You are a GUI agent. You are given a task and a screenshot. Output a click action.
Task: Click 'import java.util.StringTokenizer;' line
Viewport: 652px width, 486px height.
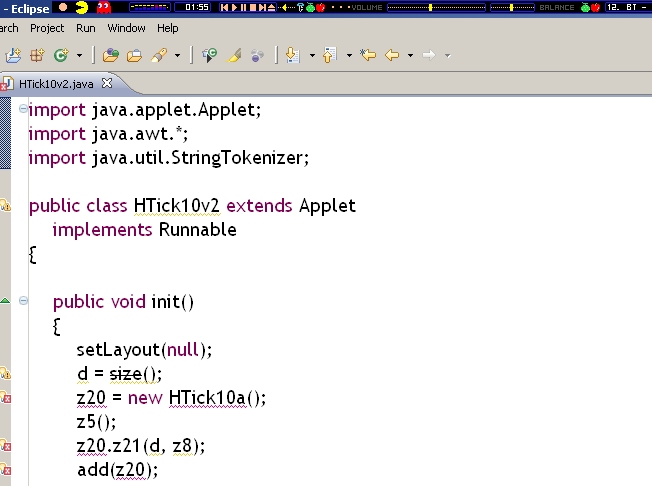pos(168,158)
